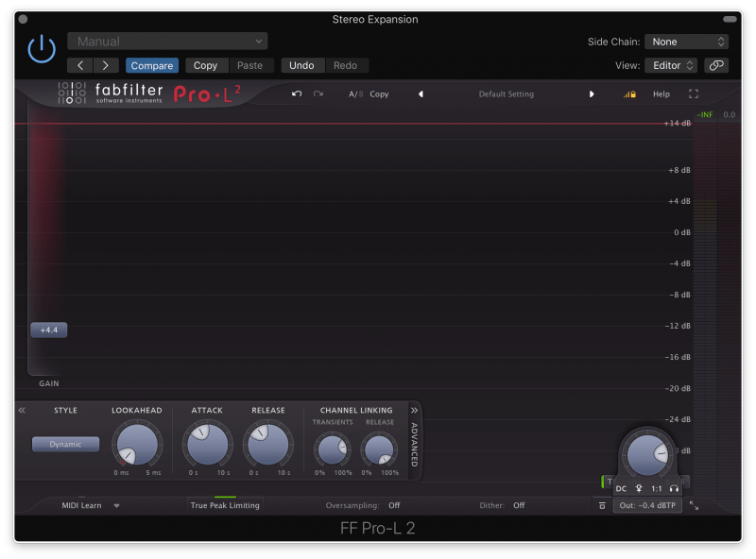The width and height of the screenshot is (756, 559).
Task: Click the -INF peak level readout
Action: tap(704, 114)
